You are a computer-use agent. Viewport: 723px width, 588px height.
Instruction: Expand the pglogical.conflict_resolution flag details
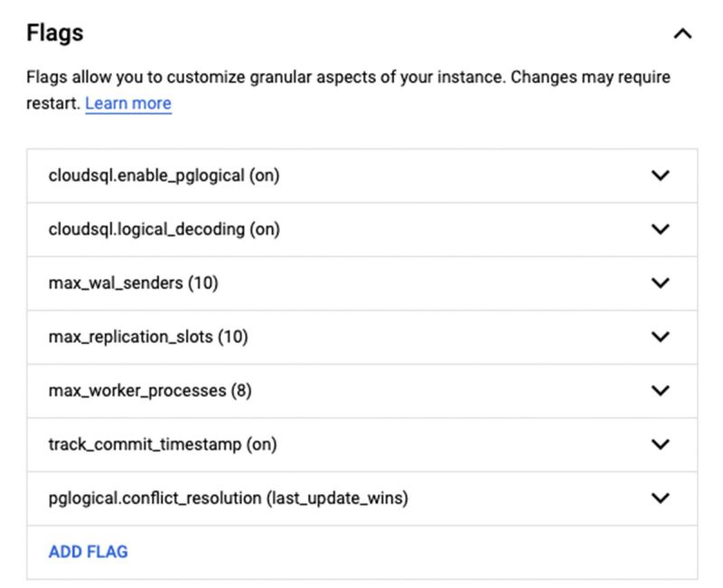(x=659, y=498)
